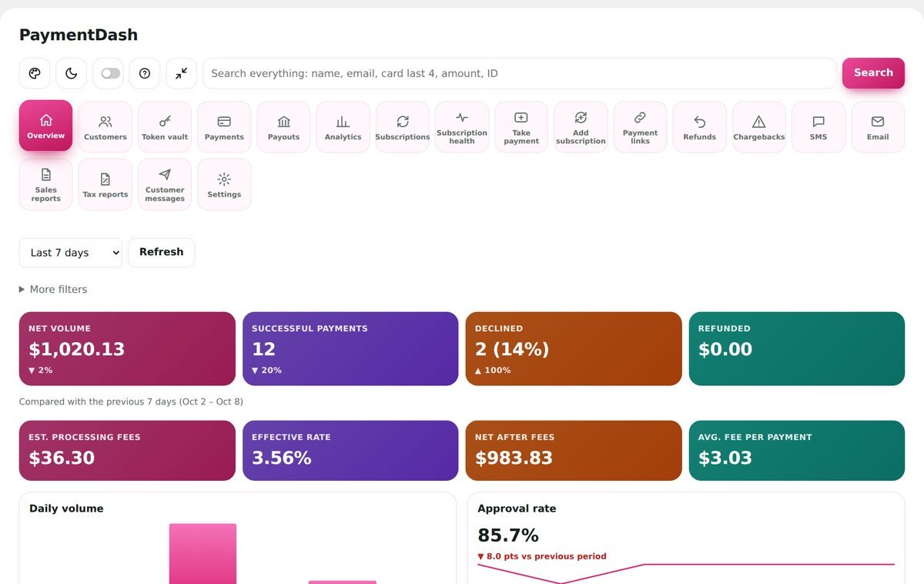The image size is (924, 584).
Task: Open the Subscription health section
Action: [x=462, y=126]
